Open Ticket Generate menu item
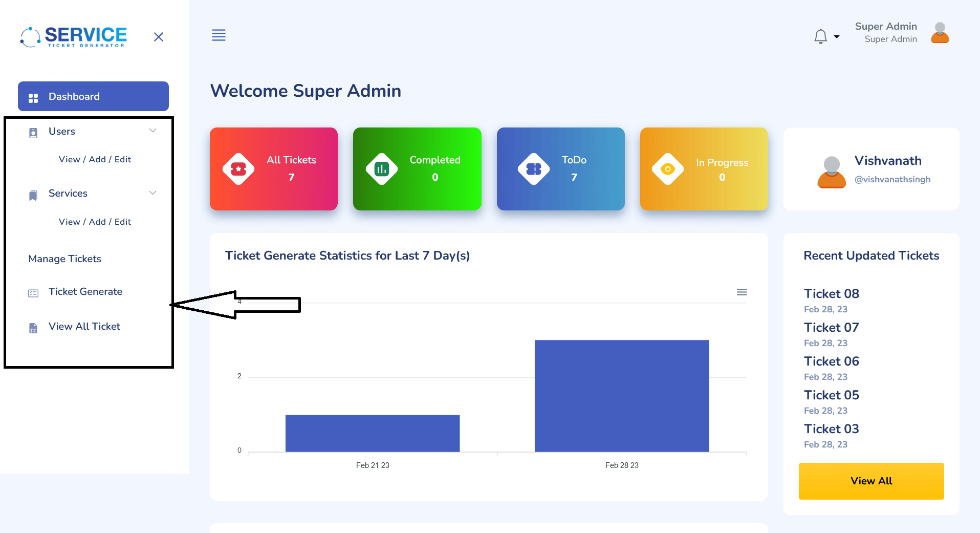Screen dimensions: 980x533 point(85,292)
